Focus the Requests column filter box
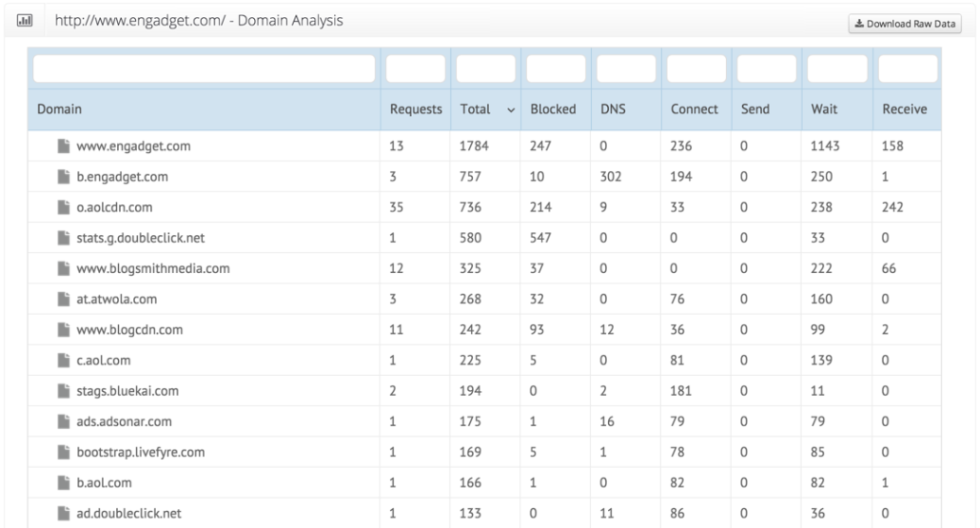Viewport: 980px width, 528px height. coord(416,68)
